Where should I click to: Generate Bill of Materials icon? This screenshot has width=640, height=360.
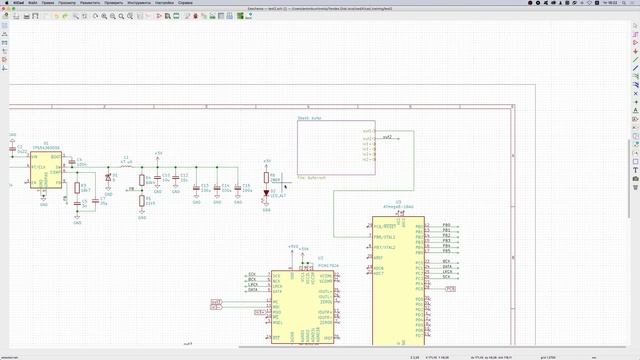tap(229, 16)
